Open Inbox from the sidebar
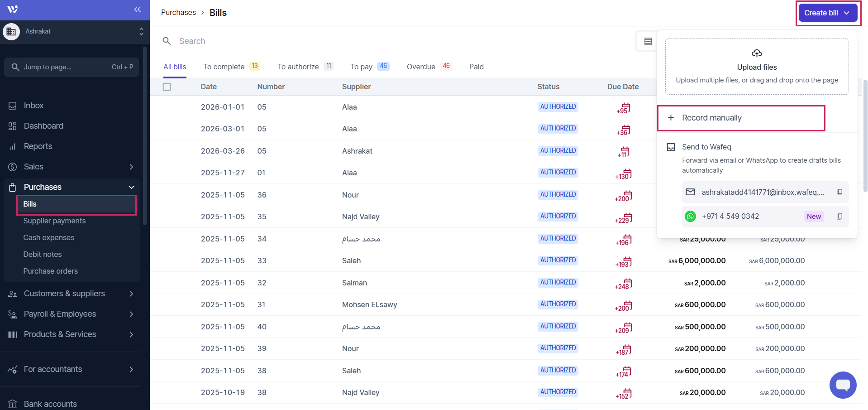This screenshot has height=410, width=868. tap(33, 106)
